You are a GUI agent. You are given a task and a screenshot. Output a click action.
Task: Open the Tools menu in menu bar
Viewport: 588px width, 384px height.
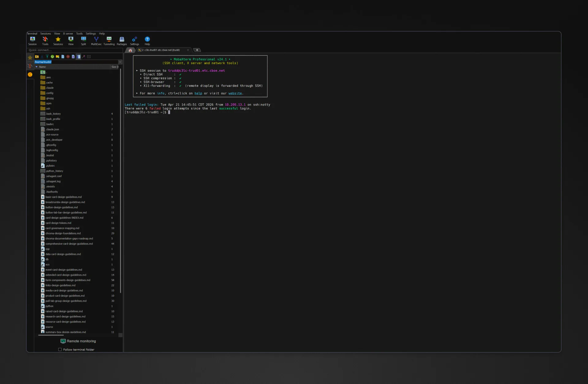pyautogui.click(x=79, y=34)
